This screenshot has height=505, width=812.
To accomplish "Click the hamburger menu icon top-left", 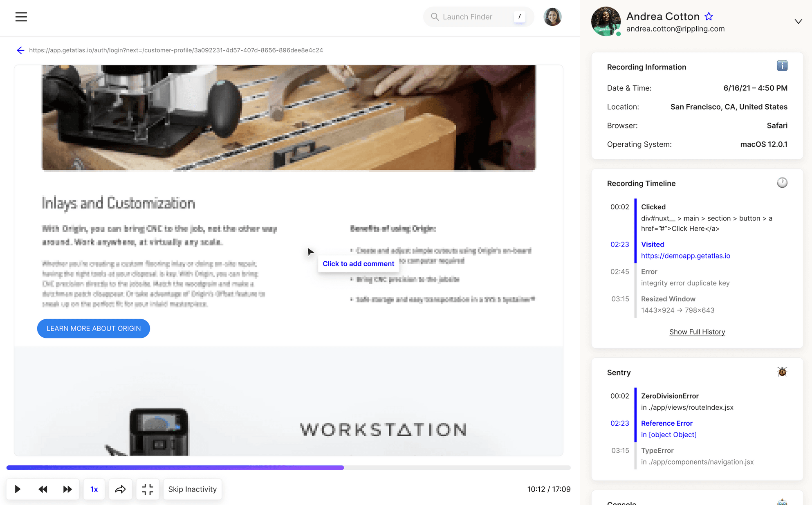I will coord(20,16).
